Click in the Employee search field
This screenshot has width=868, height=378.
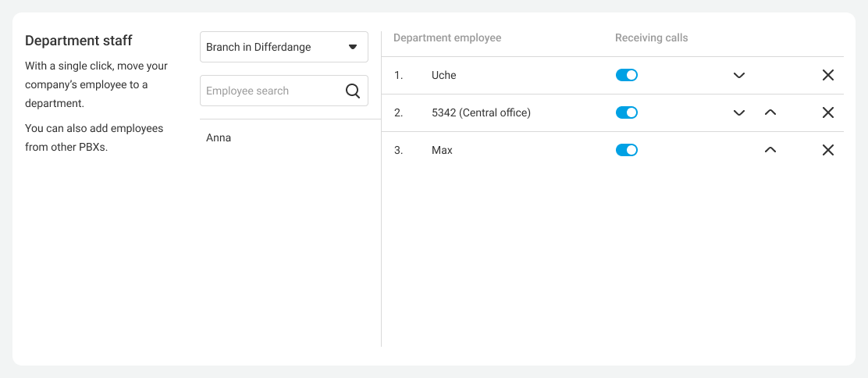pyautogui.click(x=269, y=91)
